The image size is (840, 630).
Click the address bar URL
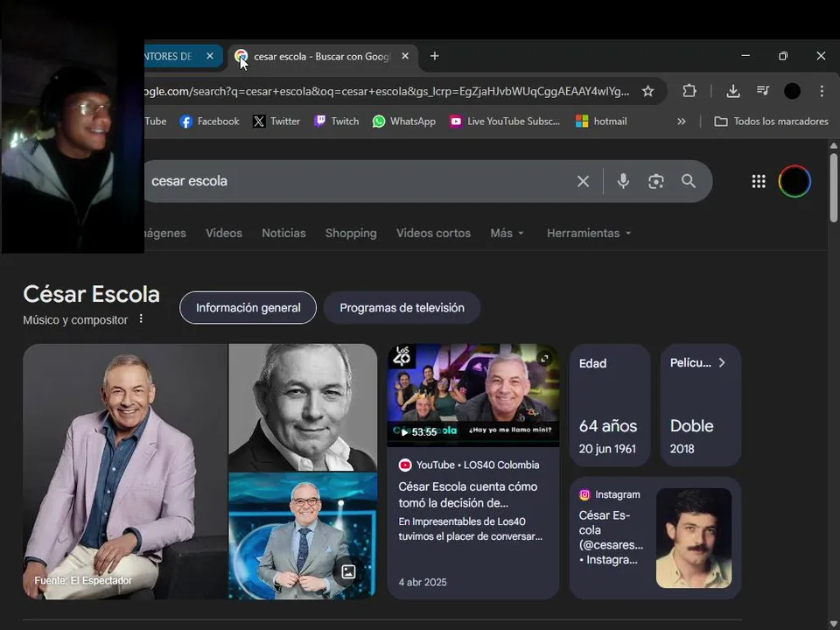386,91
